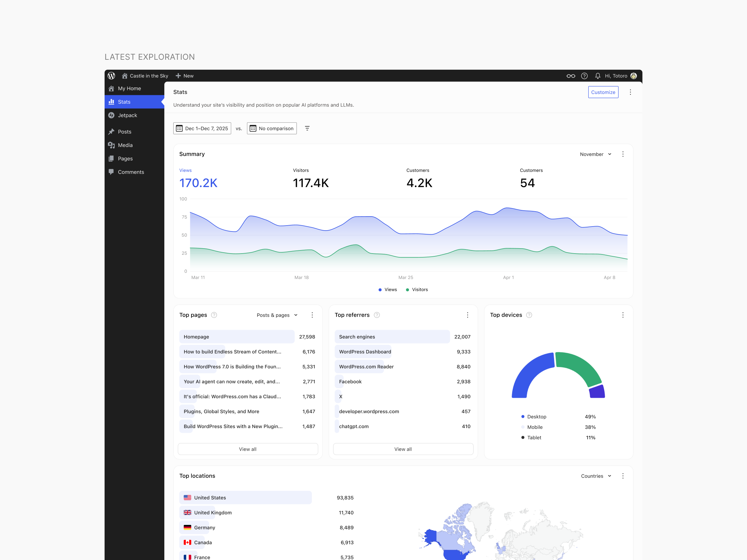Go to Media in the sidebar
747x560 pixels.
click(x=125, y=145)
